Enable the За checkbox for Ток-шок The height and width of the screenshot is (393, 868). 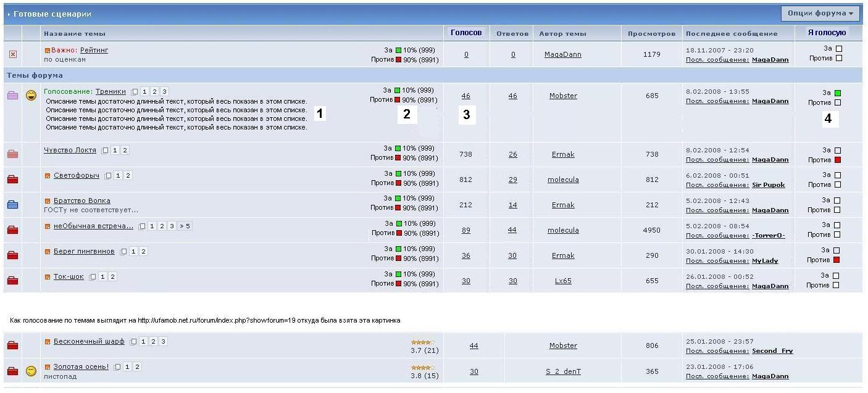click(x=836, y=276)
